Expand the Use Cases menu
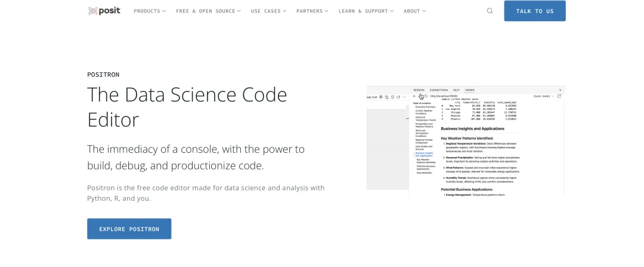644x267 pixels. coord(268,11)
